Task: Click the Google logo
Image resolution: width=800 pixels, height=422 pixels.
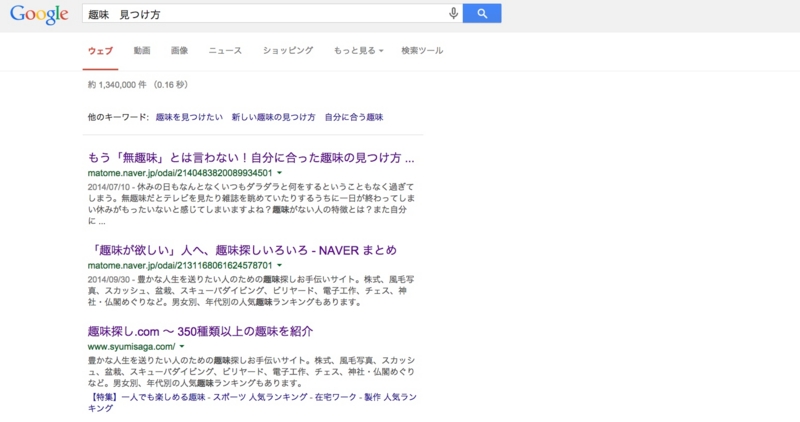Action: pos(39,14)
